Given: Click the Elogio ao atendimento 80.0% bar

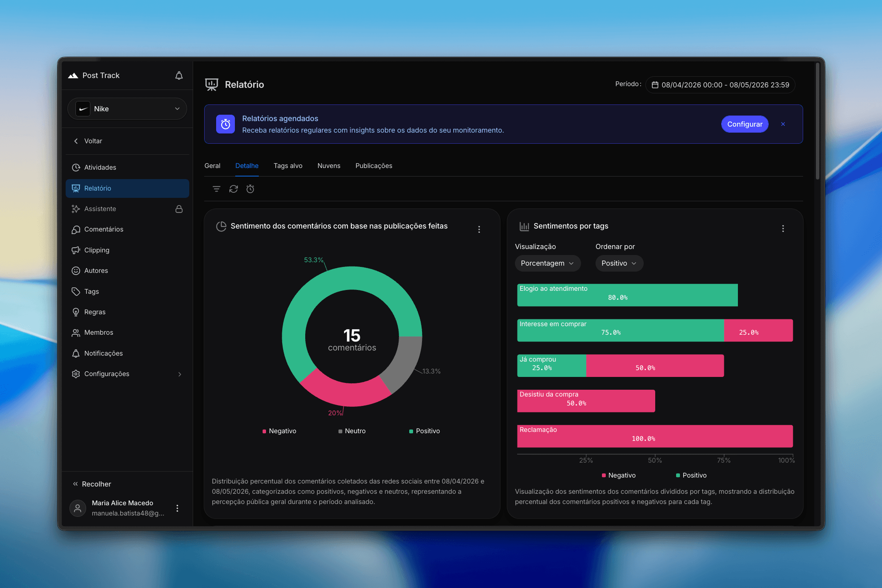Looking at the screenshot, I should [628, 295].
